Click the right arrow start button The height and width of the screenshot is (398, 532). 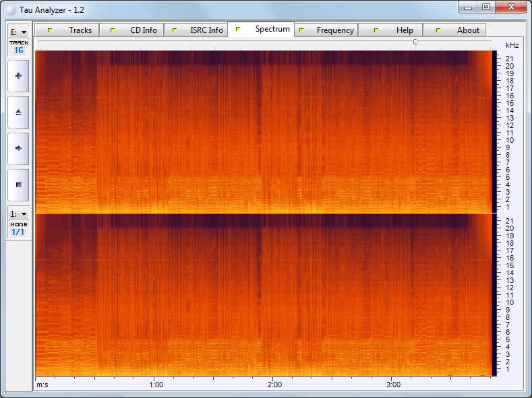tap(18, 148)
